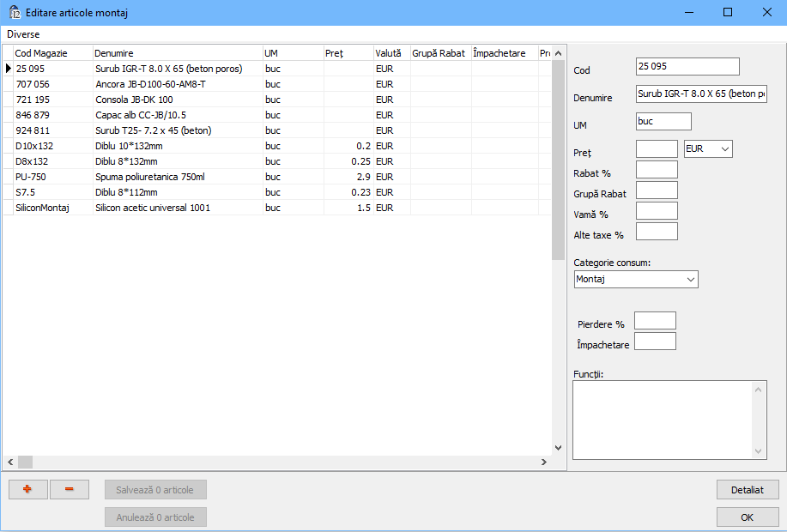The width and height of the screenshot is (787, 532).
Task: Click the Vamă % input field
Action: point(657,211)
